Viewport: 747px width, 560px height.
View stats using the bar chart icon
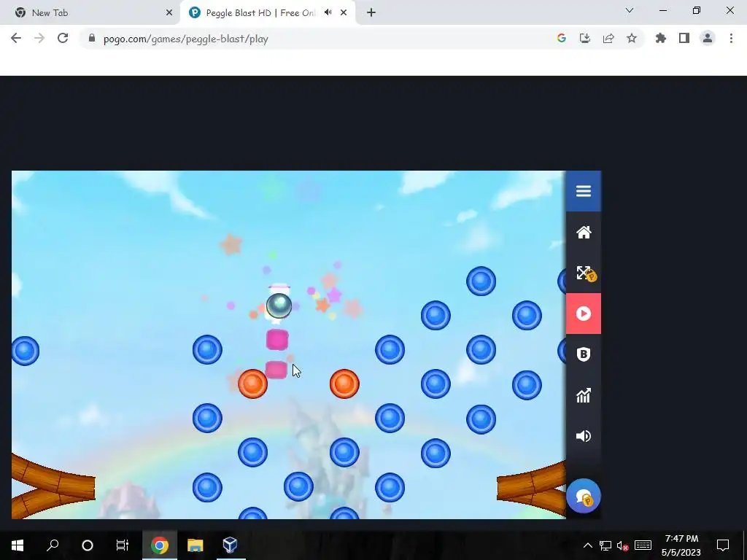tap(583, 395)
